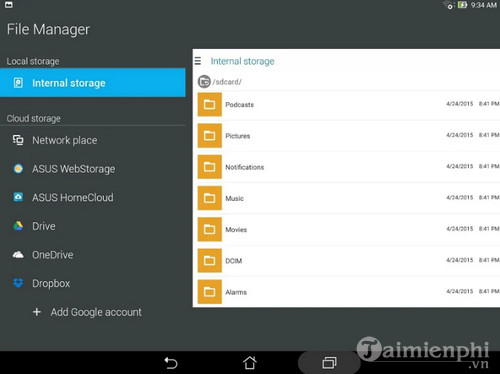Open the DCIM folder icon

(210, 261)
